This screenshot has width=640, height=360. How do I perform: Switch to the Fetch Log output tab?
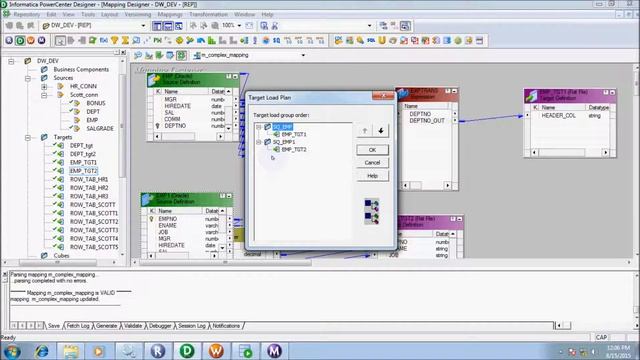[78, 326]
